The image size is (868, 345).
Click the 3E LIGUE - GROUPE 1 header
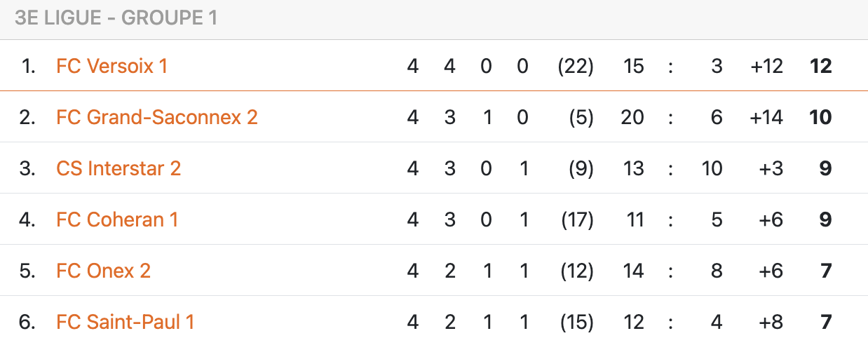pos(116,18)
